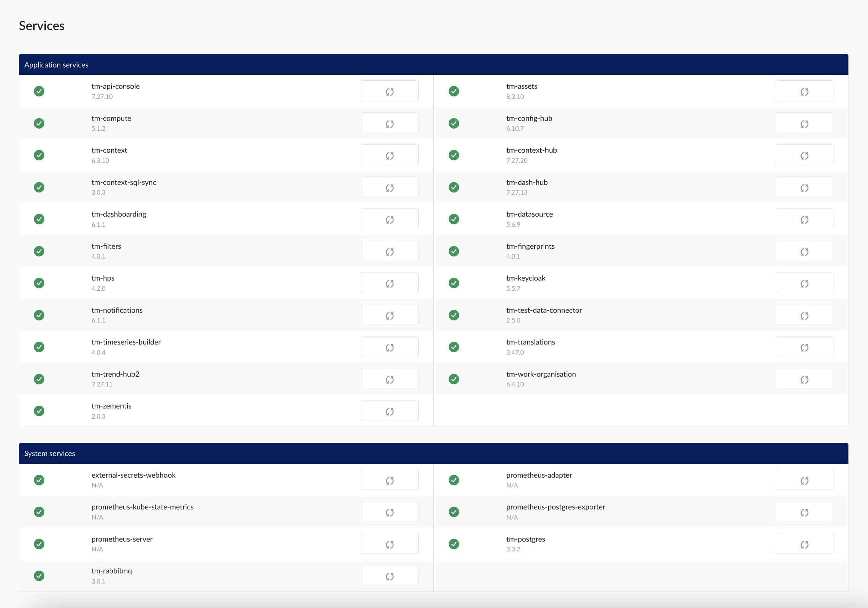Click the status indicator beside tm-compute
This screenshot has height=608, width=868.
[x=39, y=123]
